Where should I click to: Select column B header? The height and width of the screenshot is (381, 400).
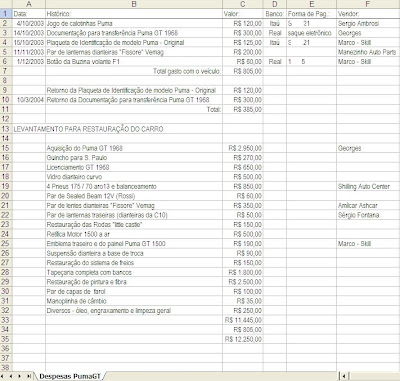[x=134, y=4]
